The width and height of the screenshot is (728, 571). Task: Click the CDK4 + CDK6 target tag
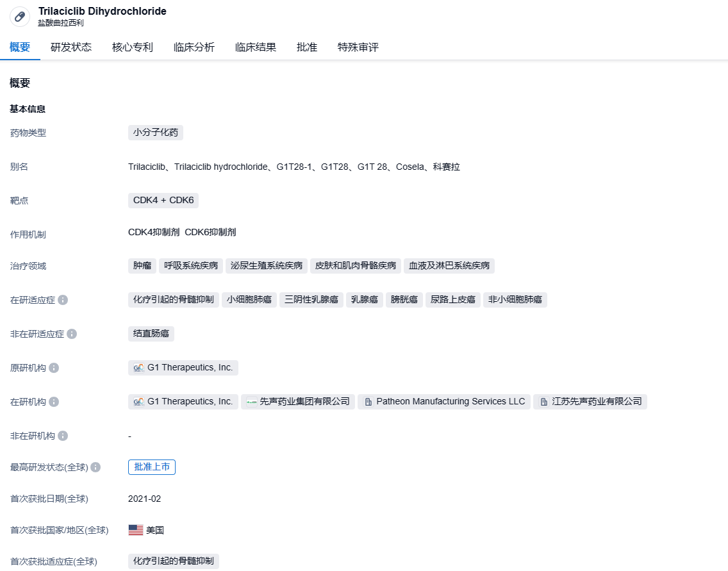click(163, 201)
